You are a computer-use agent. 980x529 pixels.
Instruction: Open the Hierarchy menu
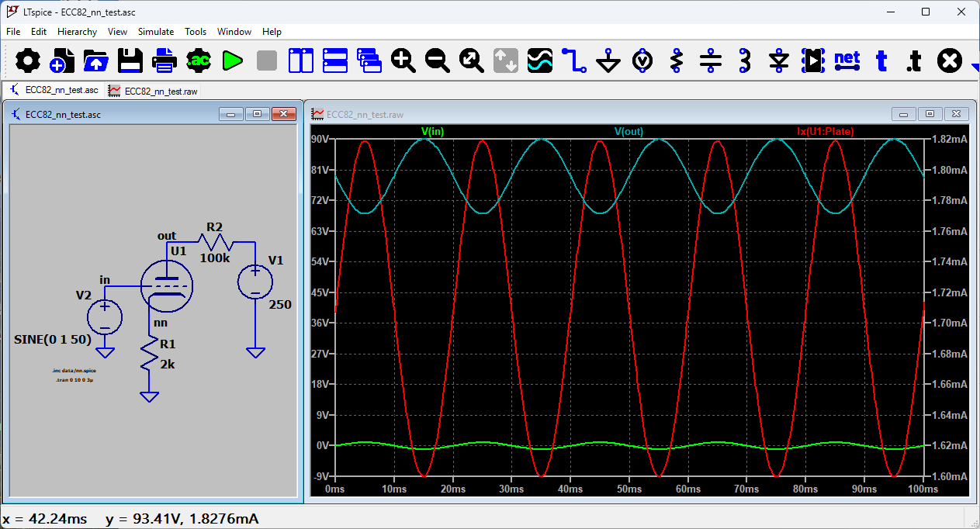pos(77,32)
